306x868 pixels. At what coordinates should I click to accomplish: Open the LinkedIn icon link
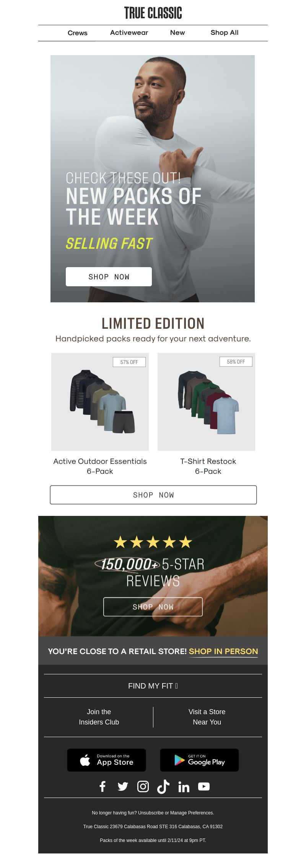(x=184, y=786)
